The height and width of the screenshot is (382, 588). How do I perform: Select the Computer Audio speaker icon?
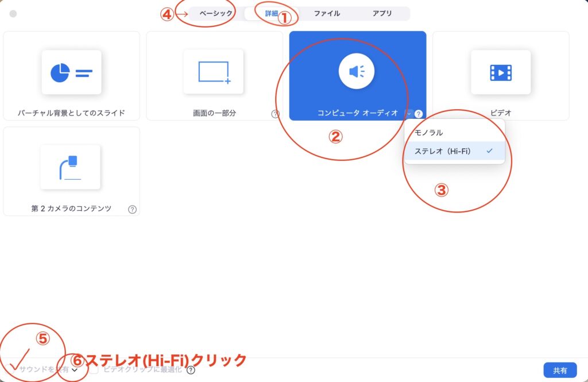pyautogui.click(x=357, y=71)
